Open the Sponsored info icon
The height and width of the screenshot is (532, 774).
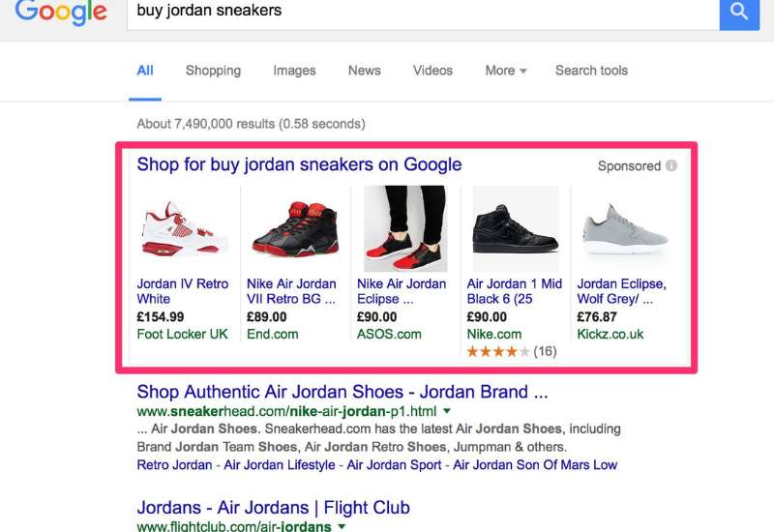(x=671, y=165)
